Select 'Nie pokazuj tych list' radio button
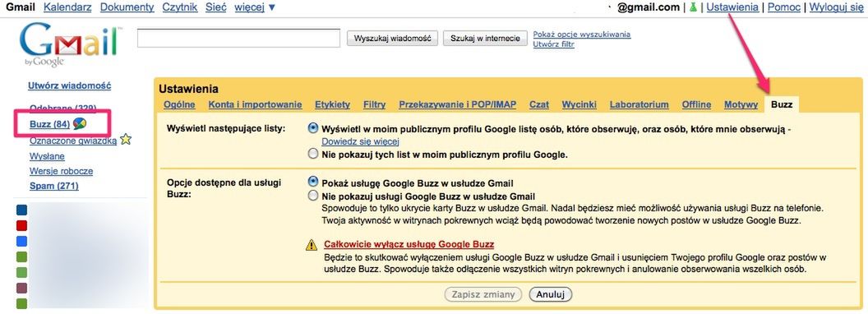The height and width of the screenshot is (314, 868). (x=313, y=155)
